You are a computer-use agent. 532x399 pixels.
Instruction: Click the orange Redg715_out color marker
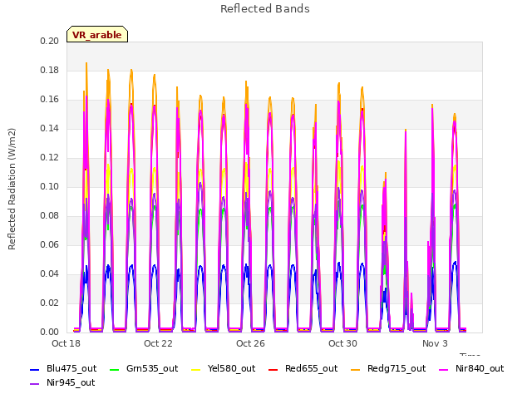(355, 369)
